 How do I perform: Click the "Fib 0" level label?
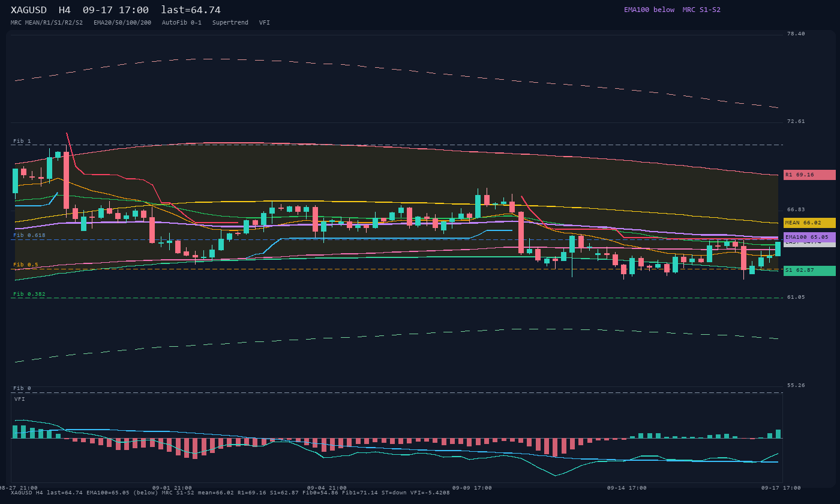pos(22,388)
